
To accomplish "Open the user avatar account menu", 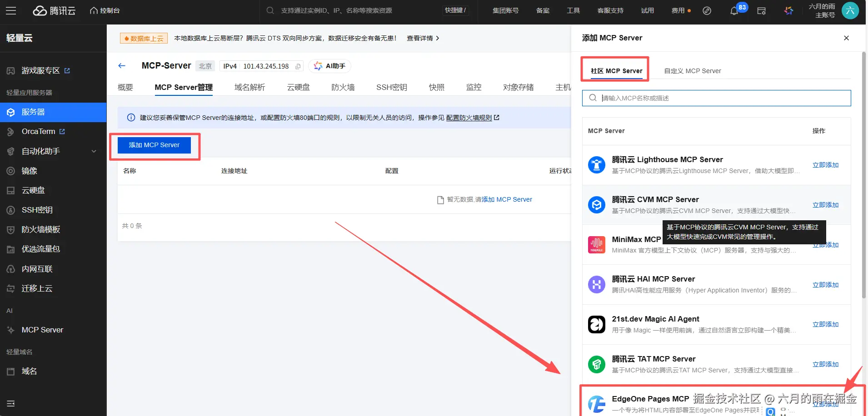I will point(850,10).
